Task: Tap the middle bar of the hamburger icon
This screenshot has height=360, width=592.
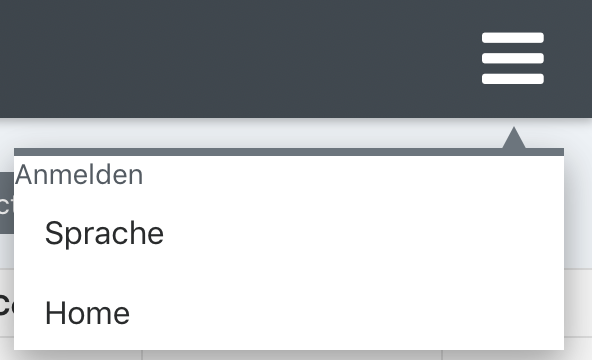Action: 513,58
